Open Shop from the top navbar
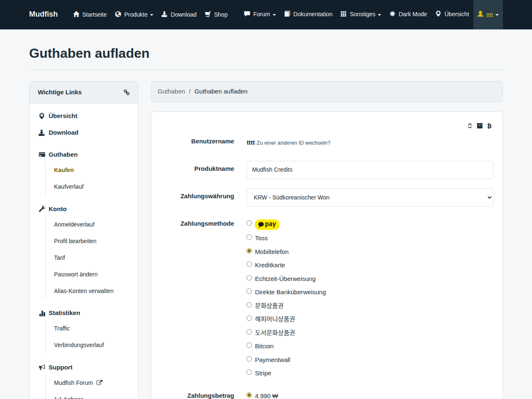 (216, 15)
